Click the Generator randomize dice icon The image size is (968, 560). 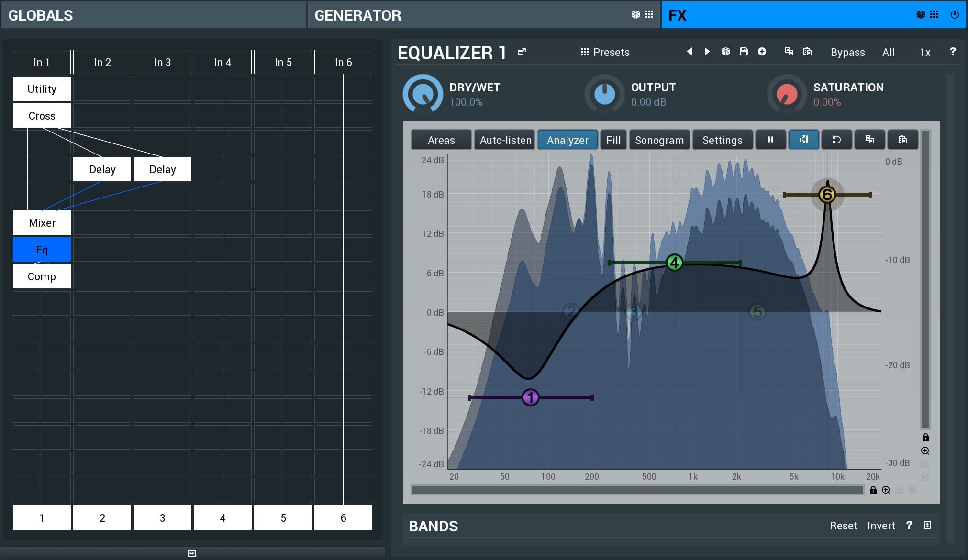click(635, 14)
